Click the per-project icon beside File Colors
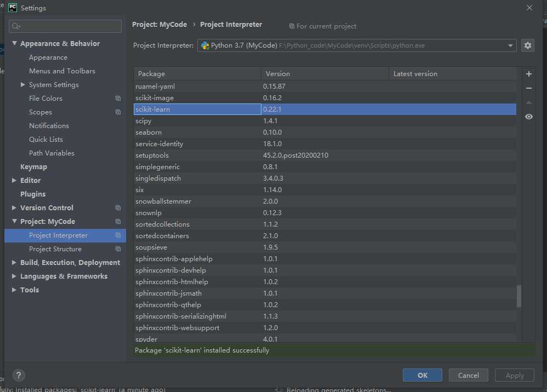 click(118, 98)
